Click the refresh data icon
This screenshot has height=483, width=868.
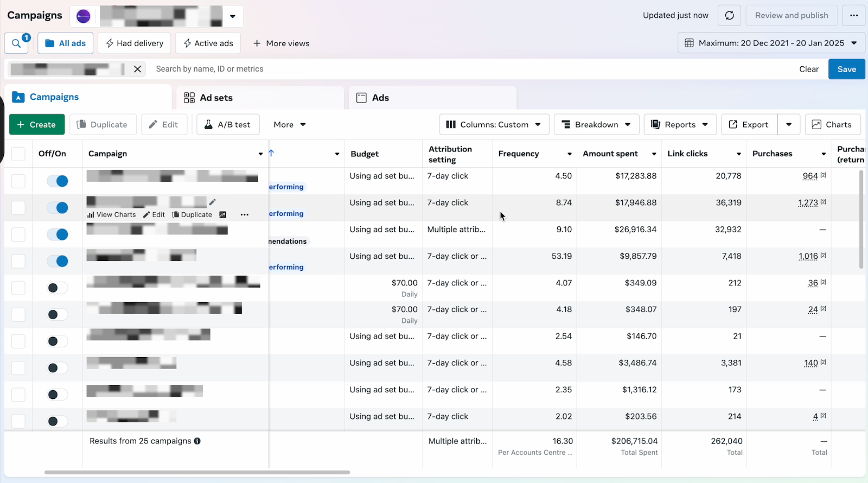point(729,15)
